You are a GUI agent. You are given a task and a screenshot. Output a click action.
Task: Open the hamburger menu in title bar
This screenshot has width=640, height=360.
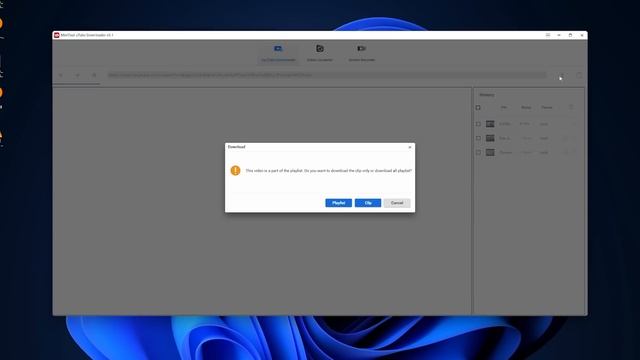coord(548,35)
